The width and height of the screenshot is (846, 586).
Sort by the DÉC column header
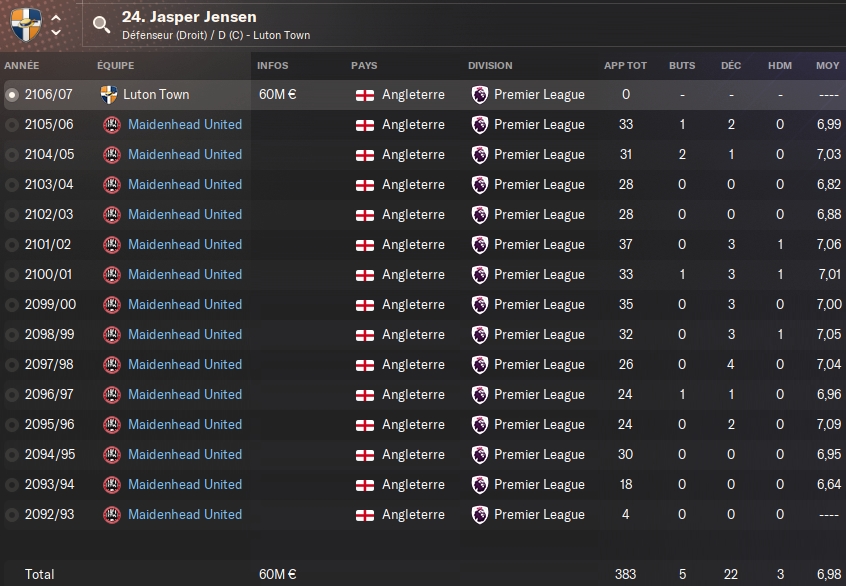(731, 65)
